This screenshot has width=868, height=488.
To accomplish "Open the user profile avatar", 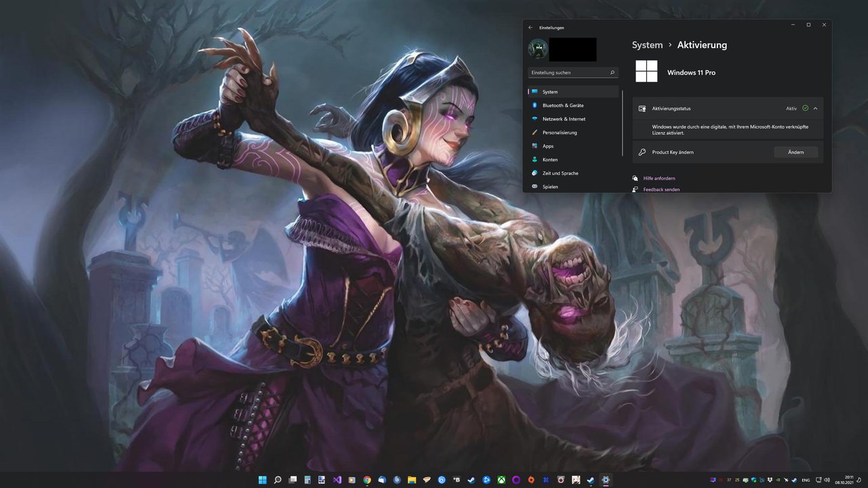I will point(538,49).
